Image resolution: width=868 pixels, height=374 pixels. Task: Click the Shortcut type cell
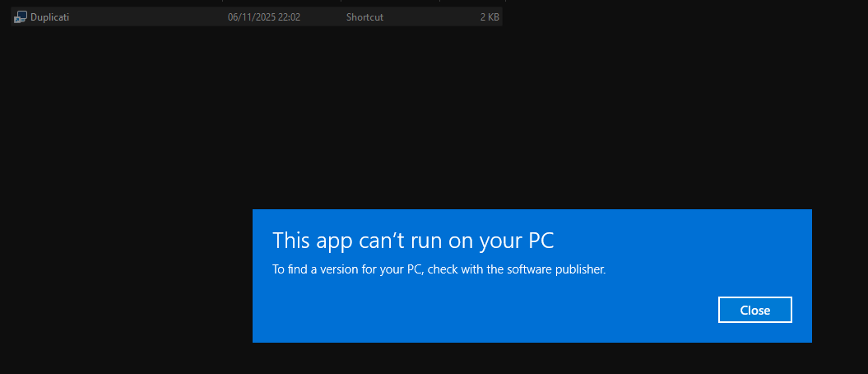[x=364, y=17]
